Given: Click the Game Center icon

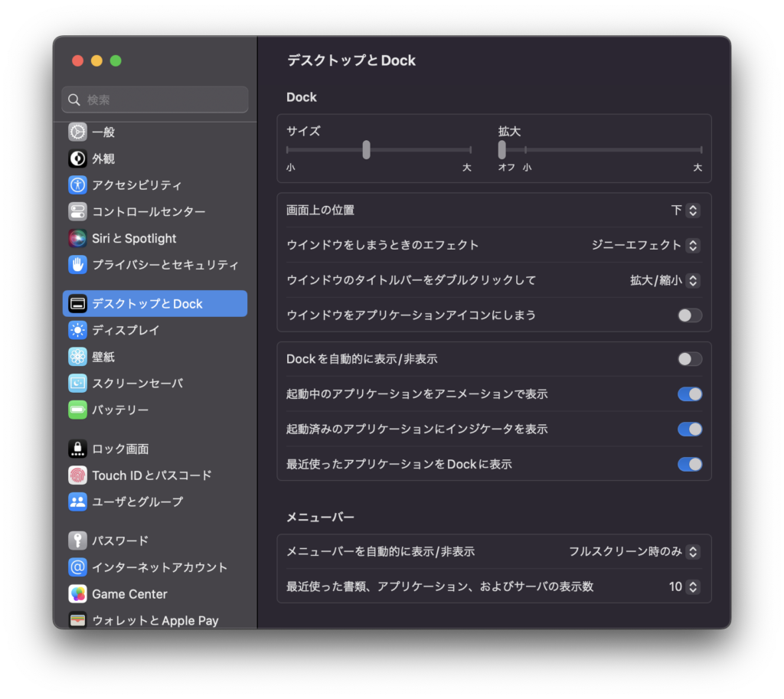Looking at the screenshot, I should pos(77,593).
